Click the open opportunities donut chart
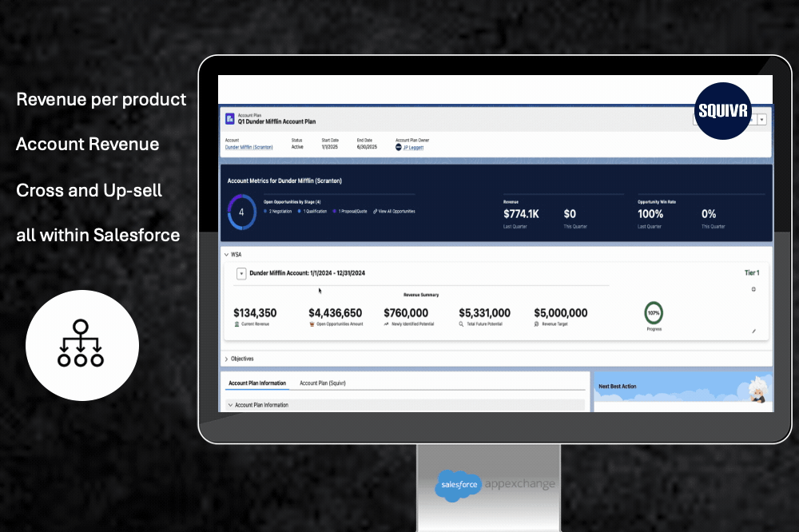799x532 pixels. 241,212
